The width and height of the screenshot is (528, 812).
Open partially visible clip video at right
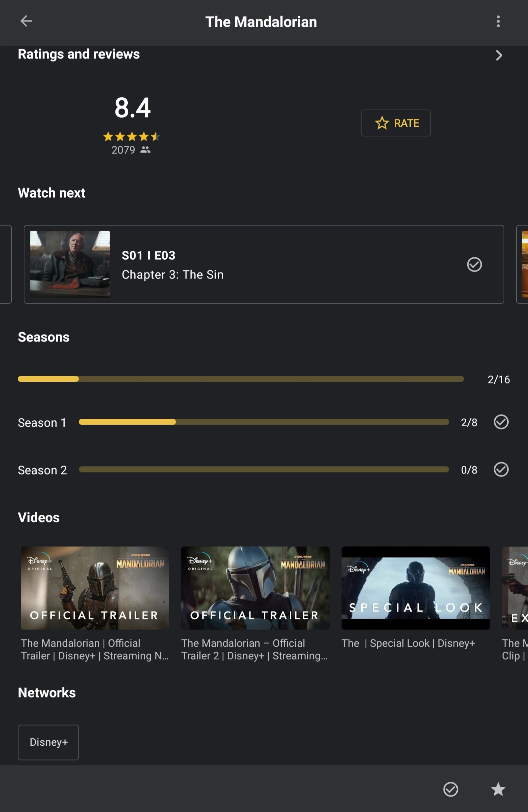pos(515,588)
